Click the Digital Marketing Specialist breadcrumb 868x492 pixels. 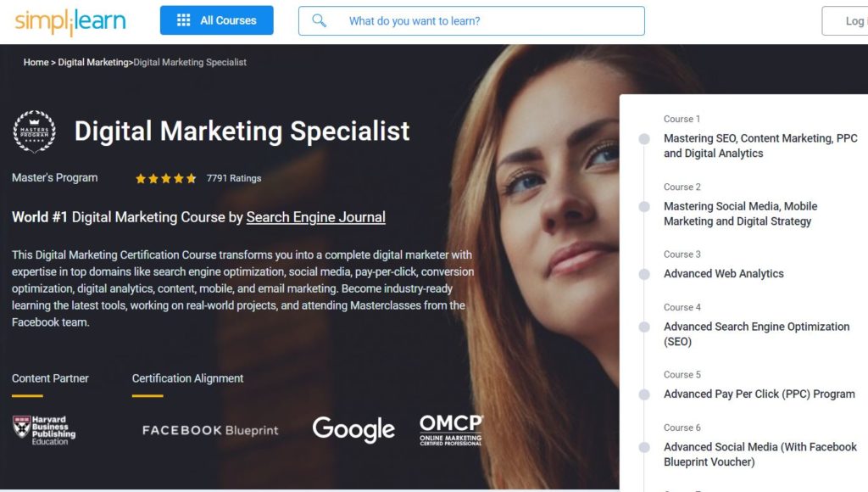190,62
